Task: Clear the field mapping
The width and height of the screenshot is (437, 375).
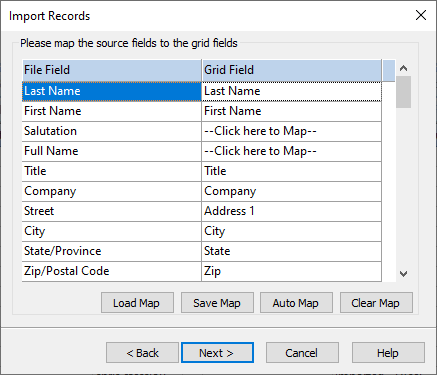Action: click(x=376, y=303)
